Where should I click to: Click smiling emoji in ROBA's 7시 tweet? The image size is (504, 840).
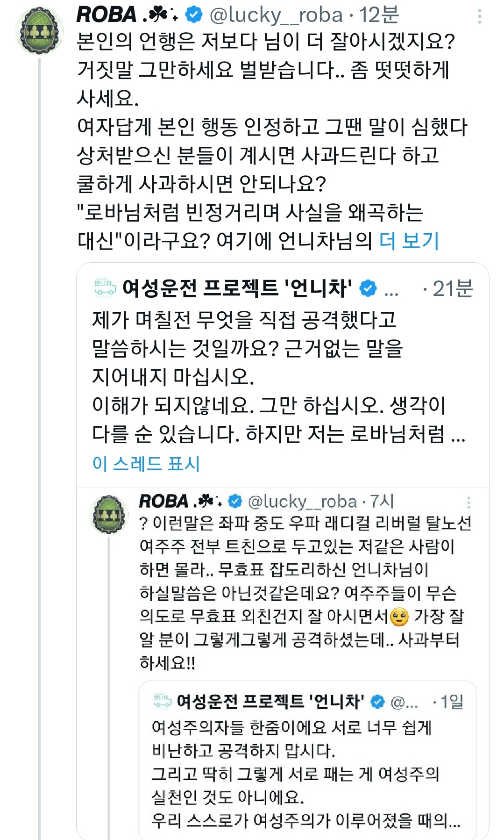point(399,617)
